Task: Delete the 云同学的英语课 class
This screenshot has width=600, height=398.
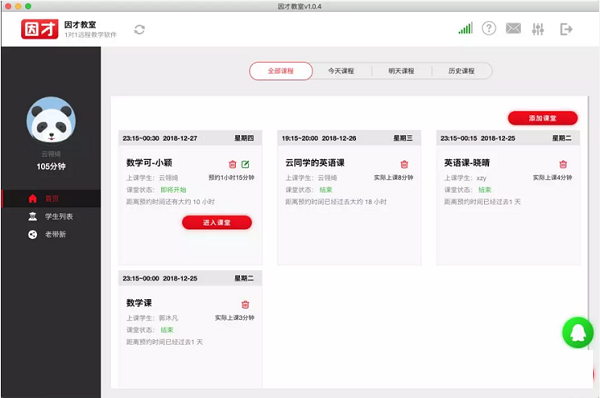Action: 404,165
